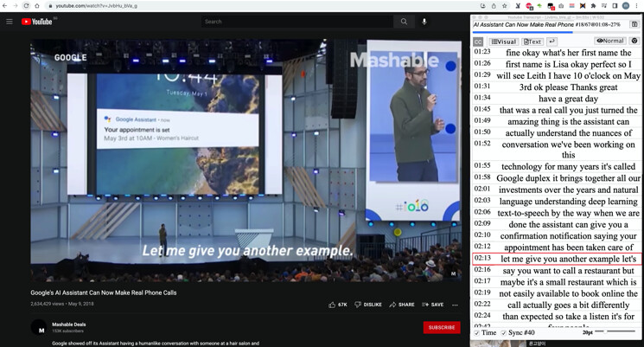
Task: Open transcript panel settings gear icon
Action: [634, 41]
